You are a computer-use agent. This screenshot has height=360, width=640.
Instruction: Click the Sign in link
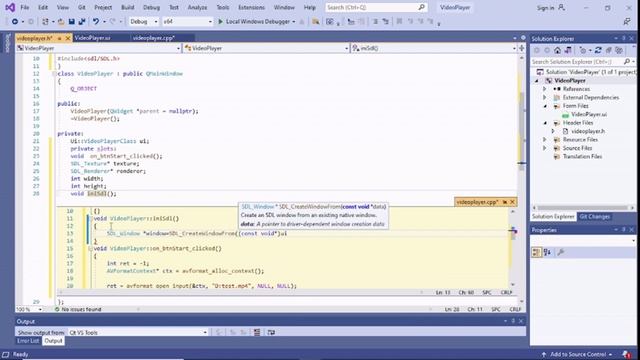pos(545,8)
